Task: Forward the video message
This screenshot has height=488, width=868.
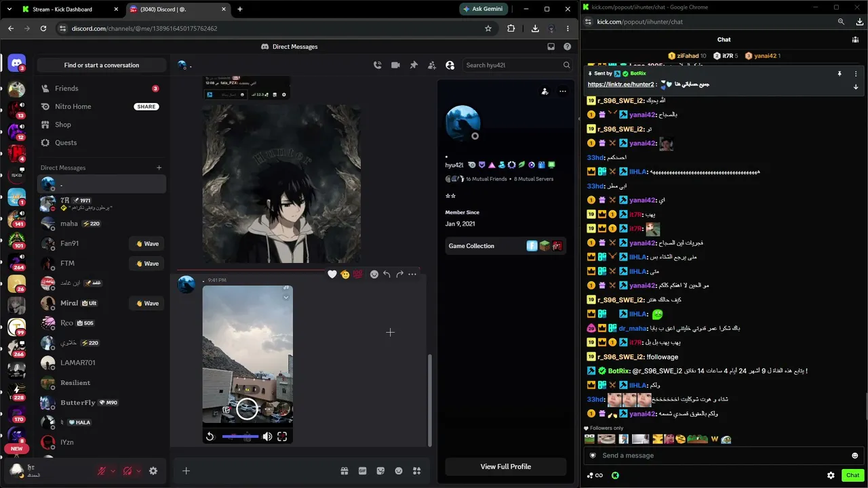Action: pos(399,274)
